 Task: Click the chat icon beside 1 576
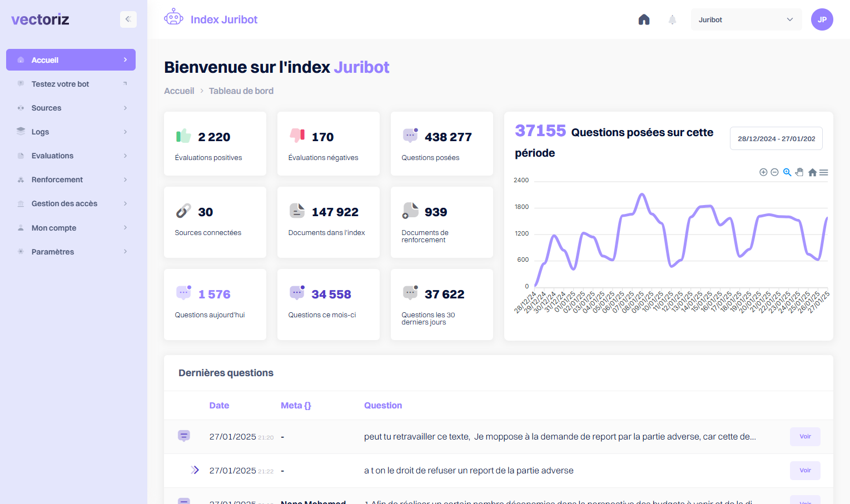coord(183,293)
